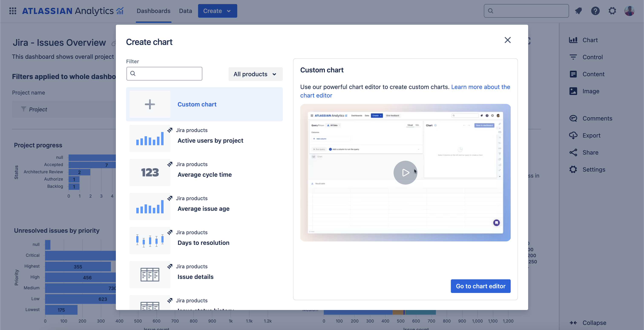Click the Go to chart editor button
This screenshot has height=330, width=644.
coord(480,286)
